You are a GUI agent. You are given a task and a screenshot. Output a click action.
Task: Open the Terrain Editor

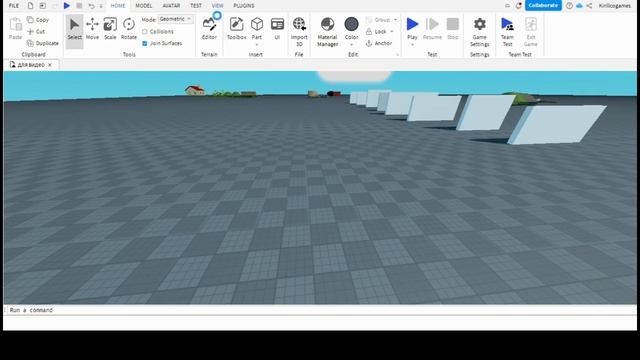click(x=209, y=29)
